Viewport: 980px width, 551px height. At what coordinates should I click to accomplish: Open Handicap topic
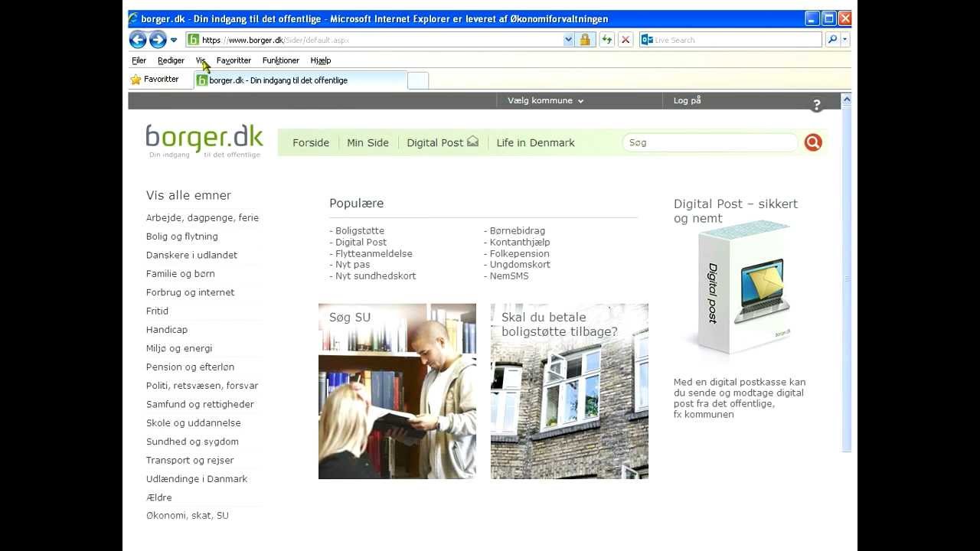click(x=167, y=330)
